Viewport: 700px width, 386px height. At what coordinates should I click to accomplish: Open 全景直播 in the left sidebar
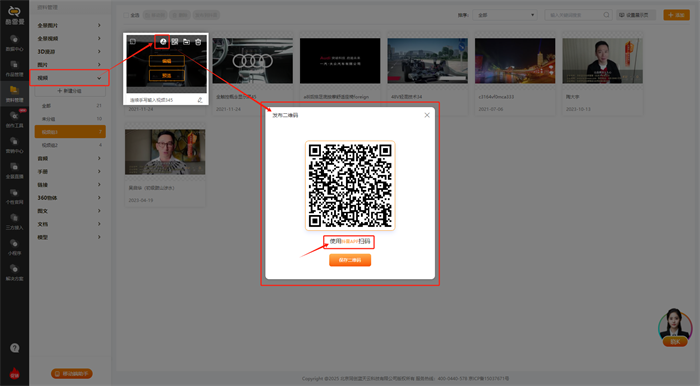point(14,170)
